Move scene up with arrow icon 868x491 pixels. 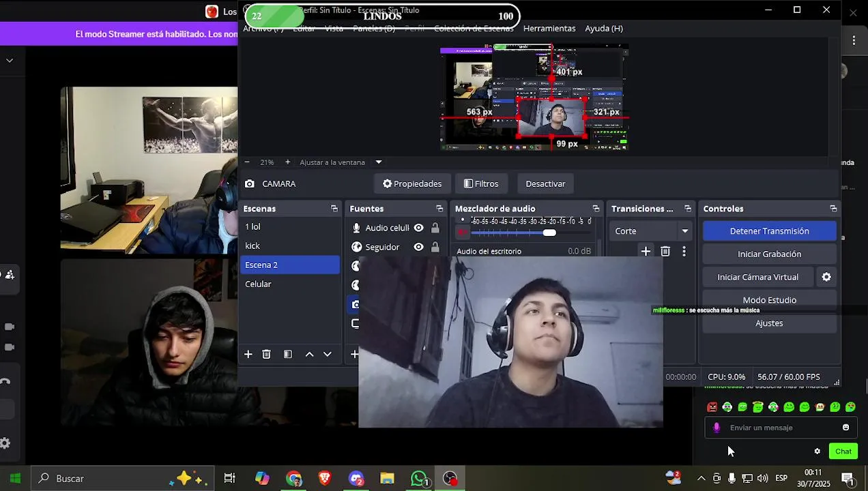tap(309, 355)
